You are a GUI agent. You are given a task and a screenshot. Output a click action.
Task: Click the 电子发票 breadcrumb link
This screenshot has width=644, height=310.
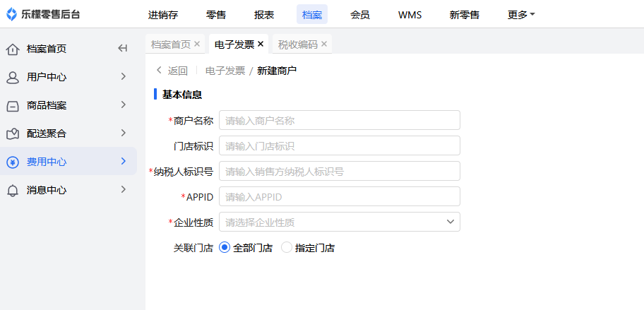point(225,71)
